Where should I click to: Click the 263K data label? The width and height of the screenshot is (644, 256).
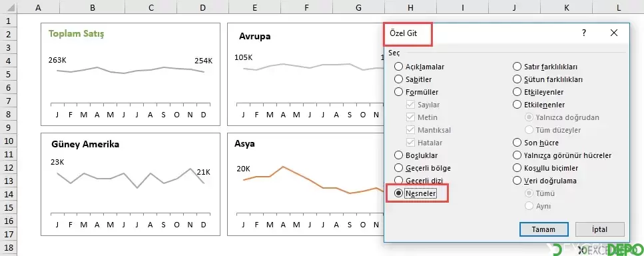click(57, 61)
